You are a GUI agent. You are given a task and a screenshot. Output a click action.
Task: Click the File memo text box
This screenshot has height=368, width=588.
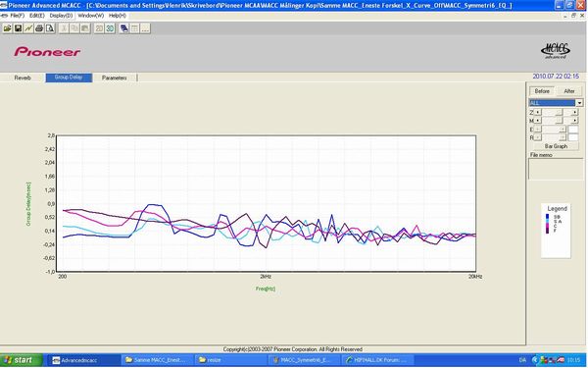(x=556, y=169)
